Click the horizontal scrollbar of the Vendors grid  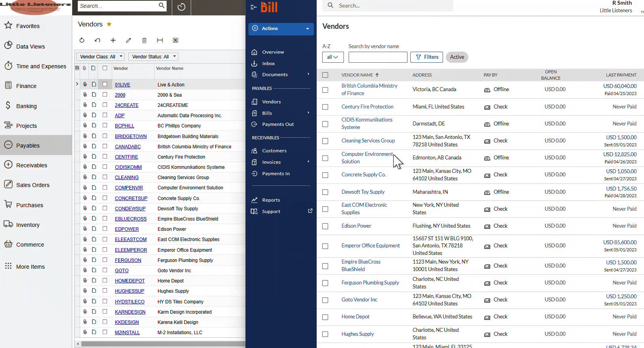coord(162,344)
